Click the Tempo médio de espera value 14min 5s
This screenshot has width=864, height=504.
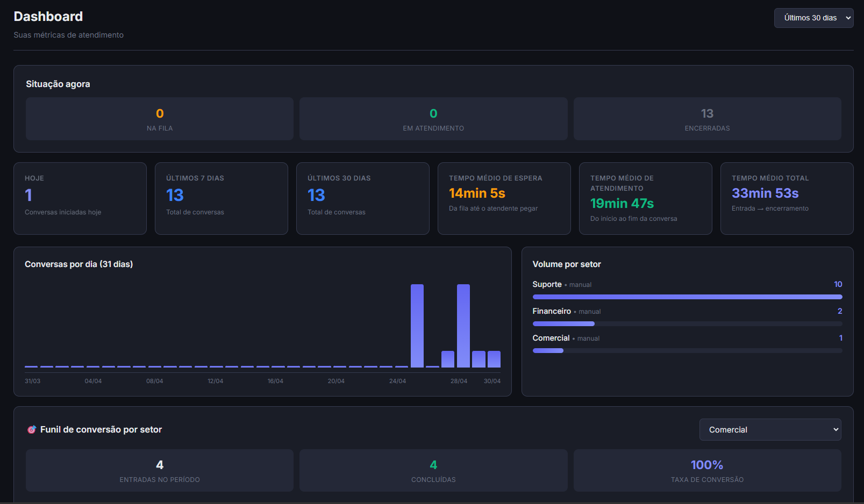(x=477, y=193)
